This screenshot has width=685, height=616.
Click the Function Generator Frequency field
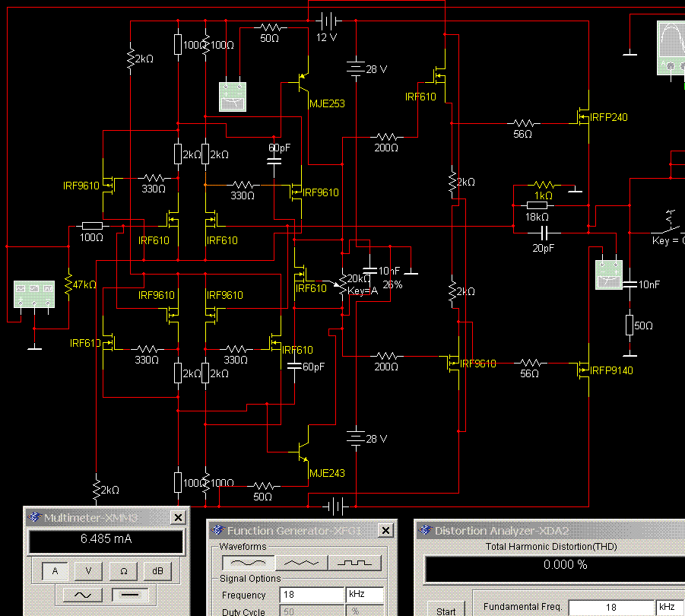[312, 595]
